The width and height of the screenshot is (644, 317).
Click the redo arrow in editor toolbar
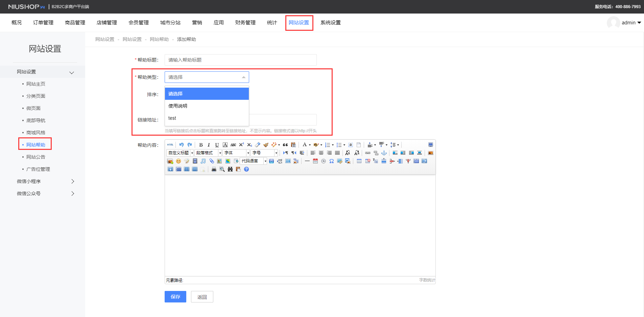pyautogui.click(x=190, y=145)
